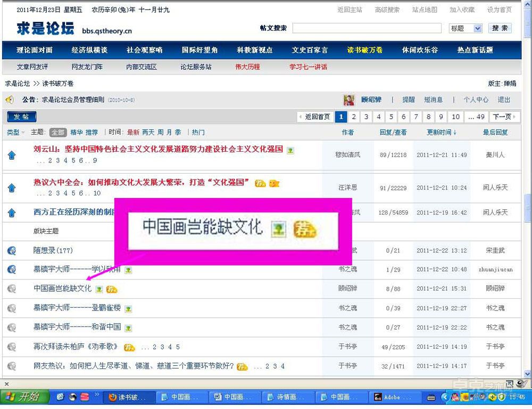Viewport: 532px width, 409px height.
Task: Go to last page 49
Action: [x=477, y=117]
